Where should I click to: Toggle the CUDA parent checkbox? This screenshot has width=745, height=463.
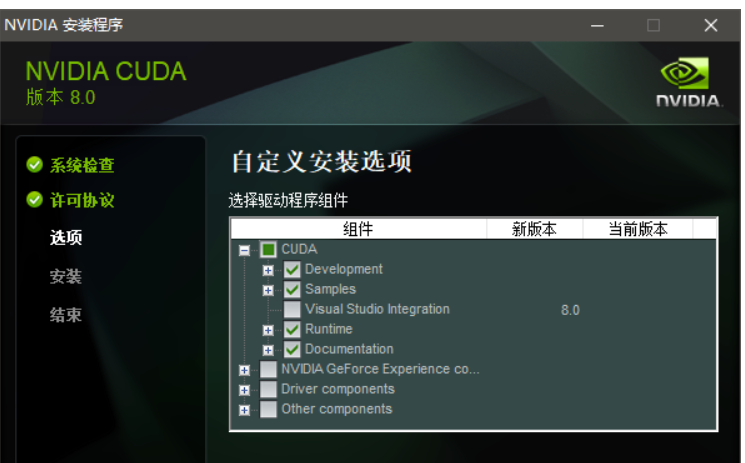(x=268, y=250)
